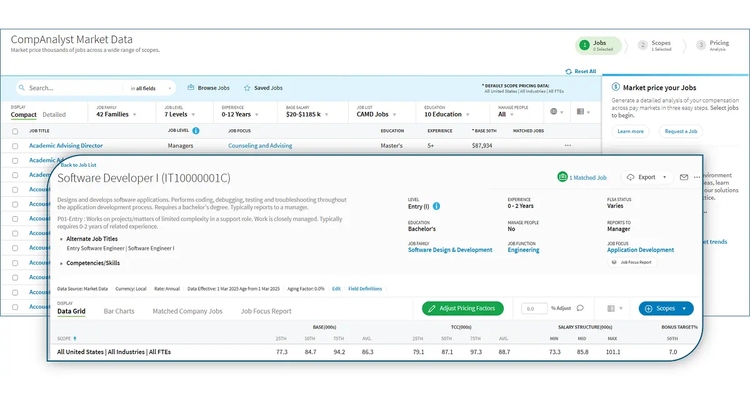750x406 pixels.
Task: Open the Counseling and Advising focus link
Action: point(260,145)
